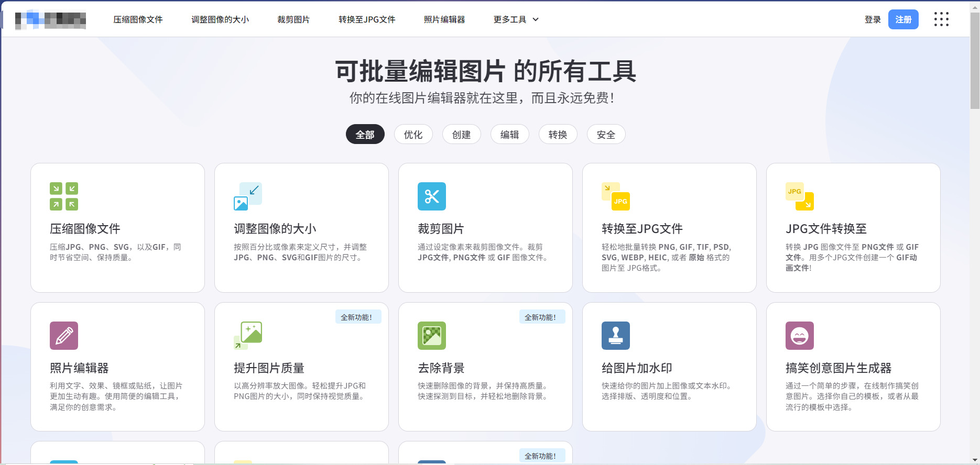Click 全新功能! badge on 提升图片质量 card
Viewport: 980px width, 465px height.
pos(358,317)
